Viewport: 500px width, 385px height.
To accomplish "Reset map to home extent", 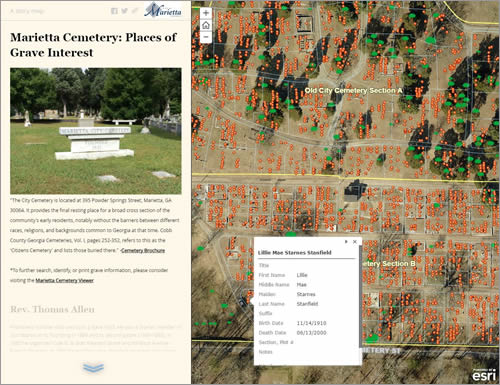I will pyautogui.click(x=206, y=25).
